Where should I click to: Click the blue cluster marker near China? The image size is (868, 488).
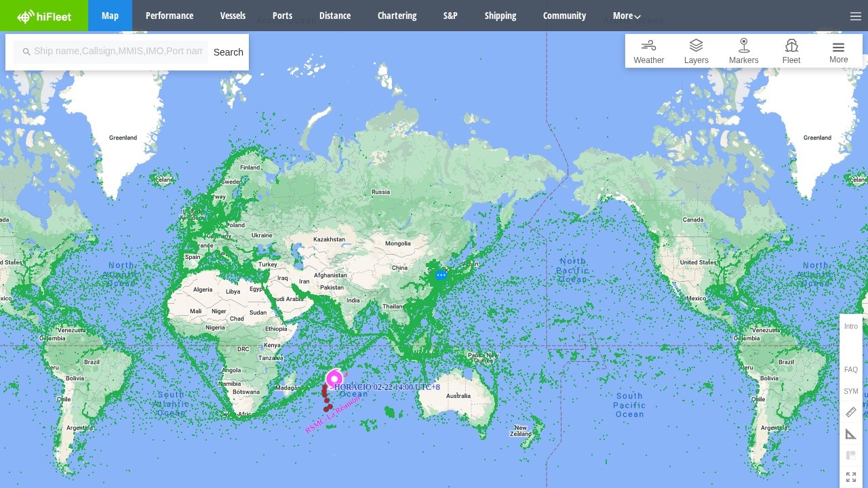(x=441, y=275)
